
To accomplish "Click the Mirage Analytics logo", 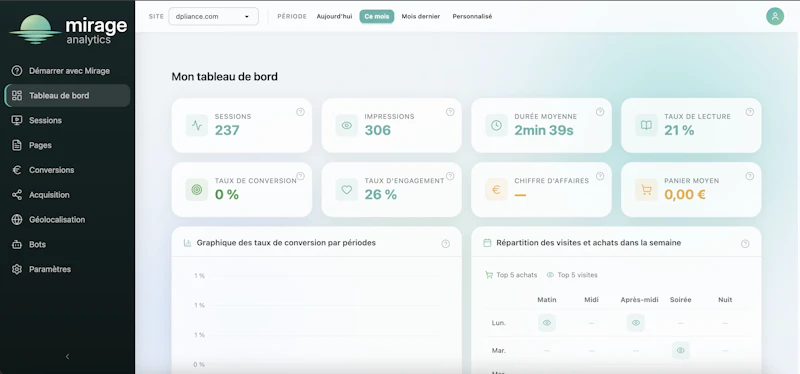I will (x=68, y=30).
